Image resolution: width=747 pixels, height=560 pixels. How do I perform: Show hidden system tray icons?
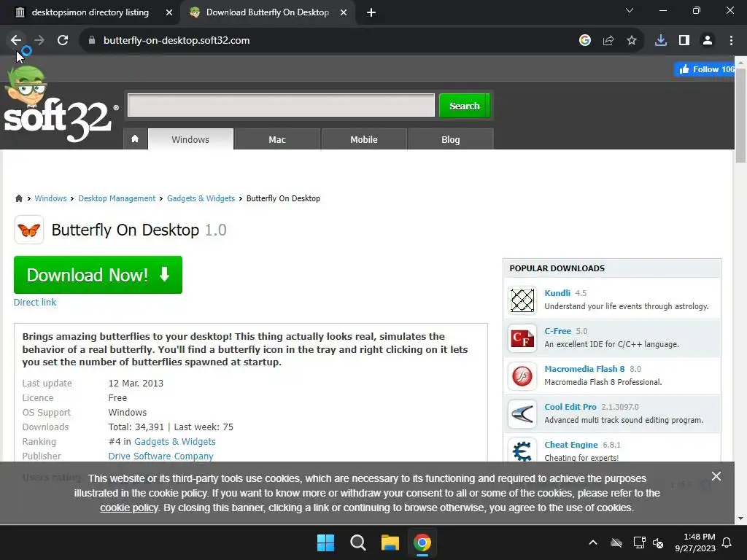click(x=593, y=542)
